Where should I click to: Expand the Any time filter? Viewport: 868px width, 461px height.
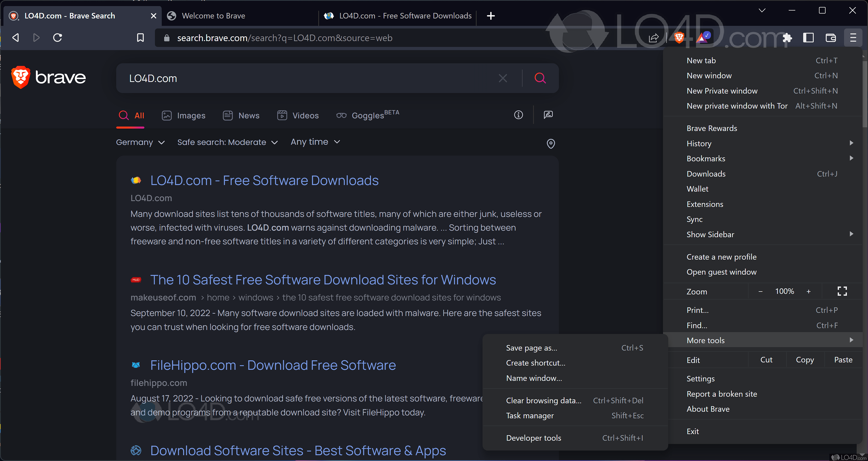coord(315,142)
